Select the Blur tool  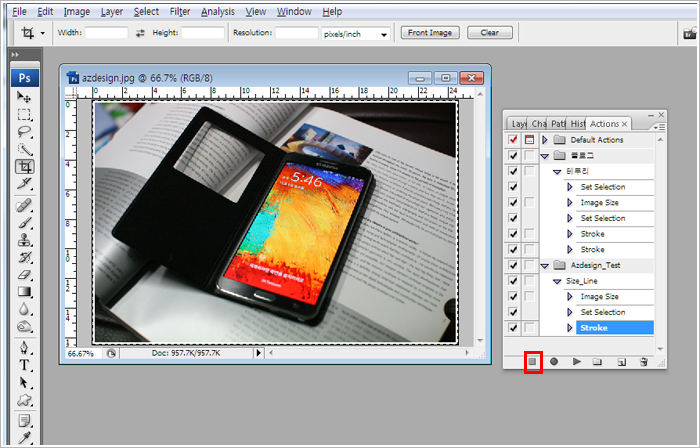tap(24, 309)
